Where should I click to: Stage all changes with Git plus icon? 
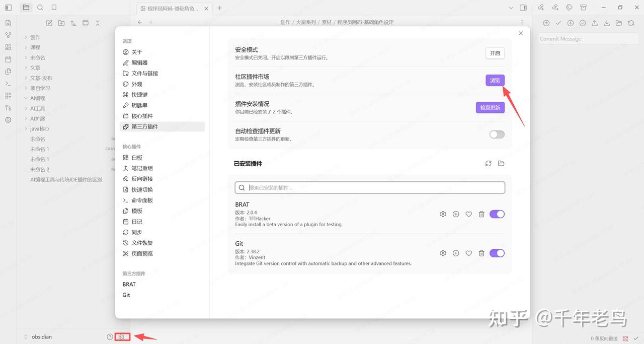[571, 23]
